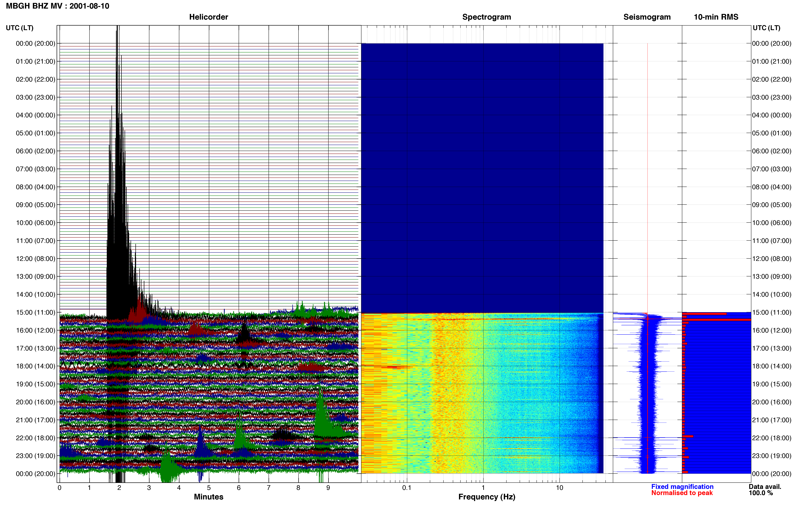Select the 'Helicorder' panel heading
The image size is (812, 508).
coord(209,17)
